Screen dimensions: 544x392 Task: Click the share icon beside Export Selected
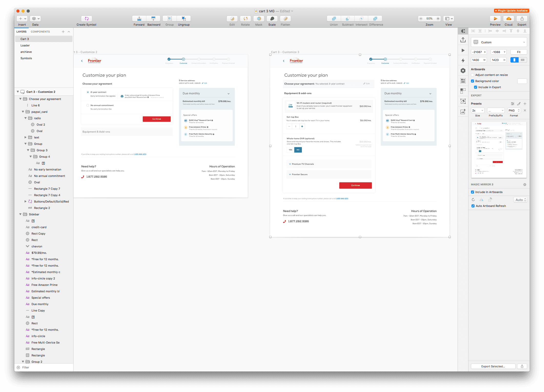pyautogui.click(x=522, y=366)
